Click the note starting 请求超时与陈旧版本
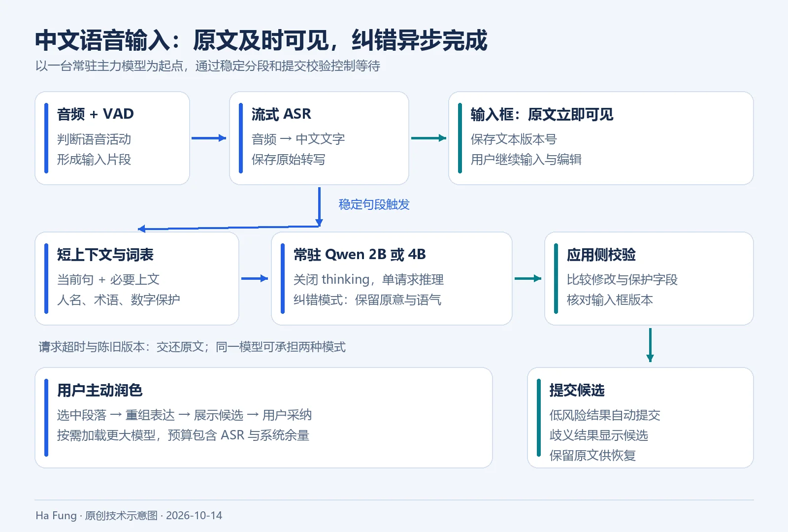Image resolution: width=788 pixels, height=532 pixels. click(x=192, y=347)
